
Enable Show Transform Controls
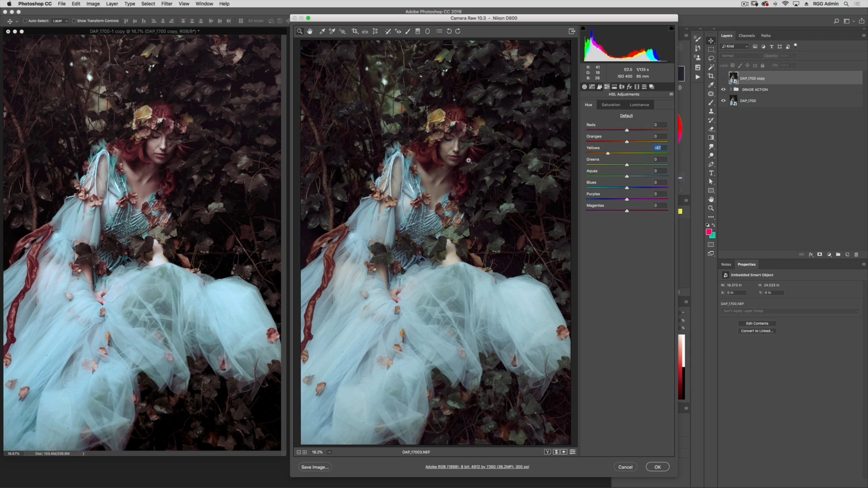click(x=74, y=21)
